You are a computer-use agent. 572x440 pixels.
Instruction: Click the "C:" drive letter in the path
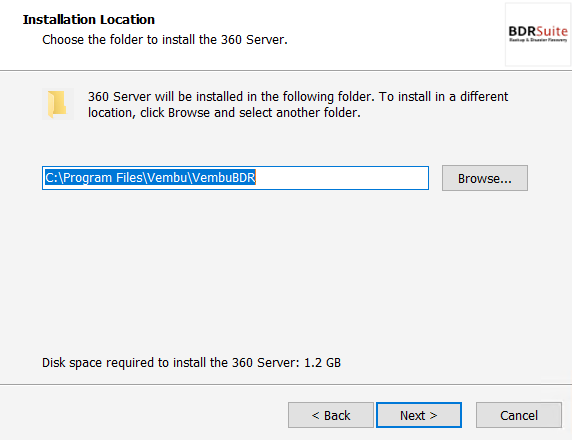(x=51, y=178)
